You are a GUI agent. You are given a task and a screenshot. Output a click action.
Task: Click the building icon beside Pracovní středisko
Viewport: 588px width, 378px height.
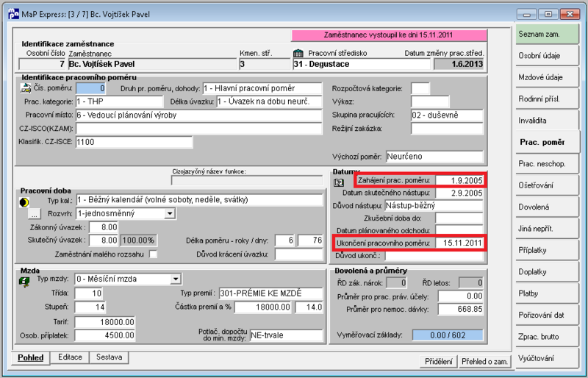tap(298, 53)
